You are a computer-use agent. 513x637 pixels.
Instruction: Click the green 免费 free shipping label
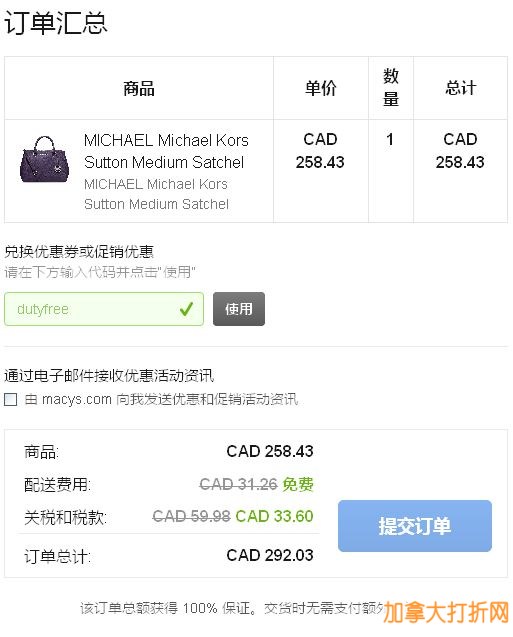pyautogui.click(x=298, y=484)
